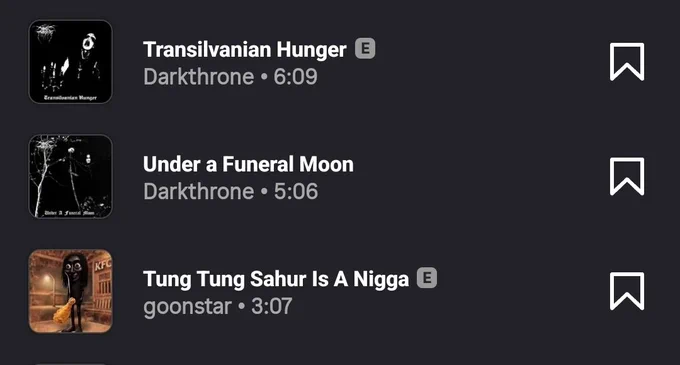
Task: Save Under a Funeral Moon with bookmark icon
Action: pyautogui.click(x=627, y=176)
